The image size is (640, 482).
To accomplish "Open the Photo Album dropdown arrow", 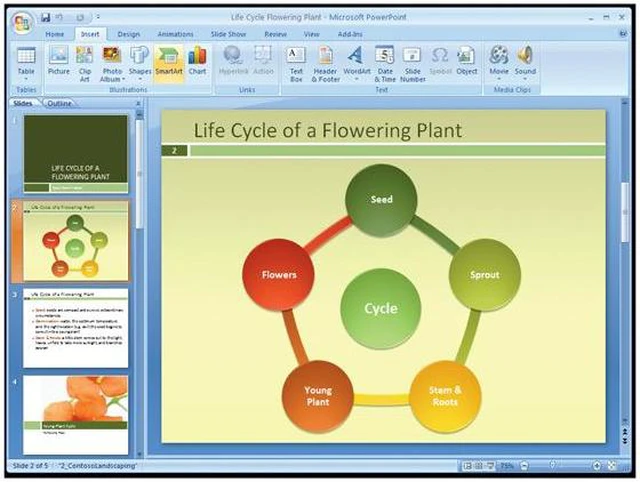I will coord(124,79).
